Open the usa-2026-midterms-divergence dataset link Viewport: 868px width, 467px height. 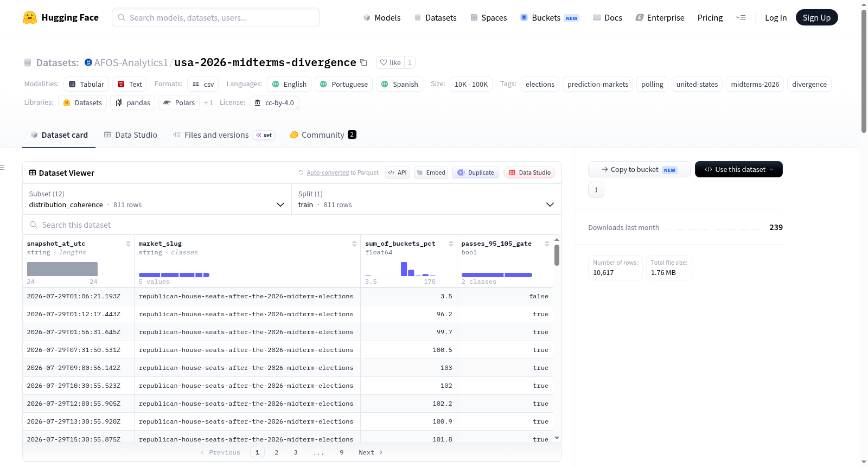[x=265, y=62]
